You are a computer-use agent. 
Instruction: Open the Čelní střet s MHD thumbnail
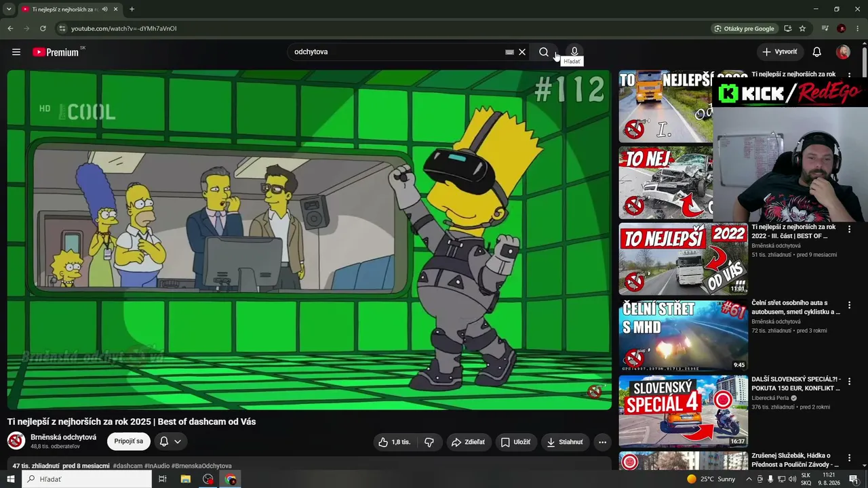pos(683,335)
